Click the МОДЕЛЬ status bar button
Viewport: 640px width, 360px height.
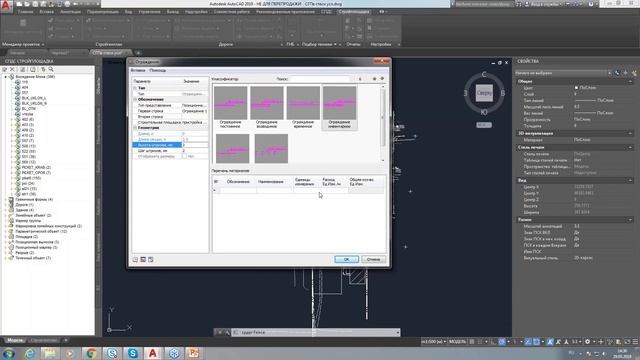tap(458, 342)
